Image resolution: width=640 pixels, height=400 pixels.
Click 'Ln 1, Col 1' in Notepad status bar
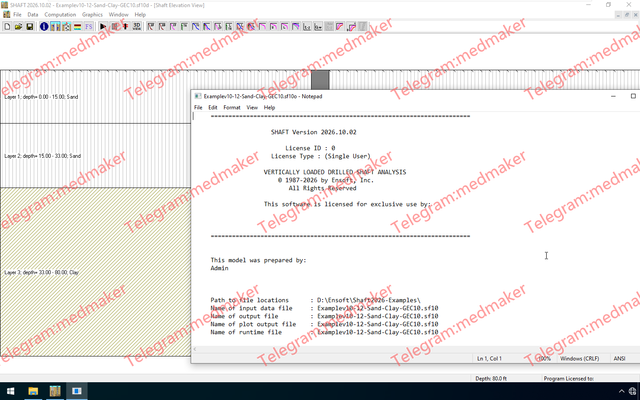point(489,358)
